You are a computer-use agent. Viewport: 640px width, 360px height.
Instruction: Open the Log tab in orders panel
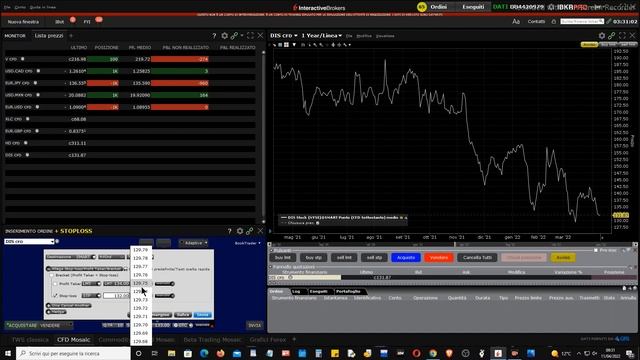coord(297,291)
